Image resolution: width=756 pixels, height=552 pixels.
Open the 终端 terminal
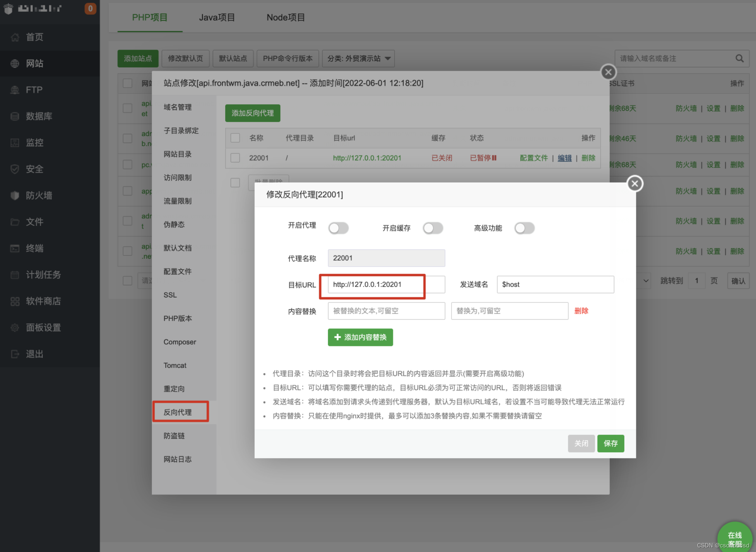click(34, 248)
